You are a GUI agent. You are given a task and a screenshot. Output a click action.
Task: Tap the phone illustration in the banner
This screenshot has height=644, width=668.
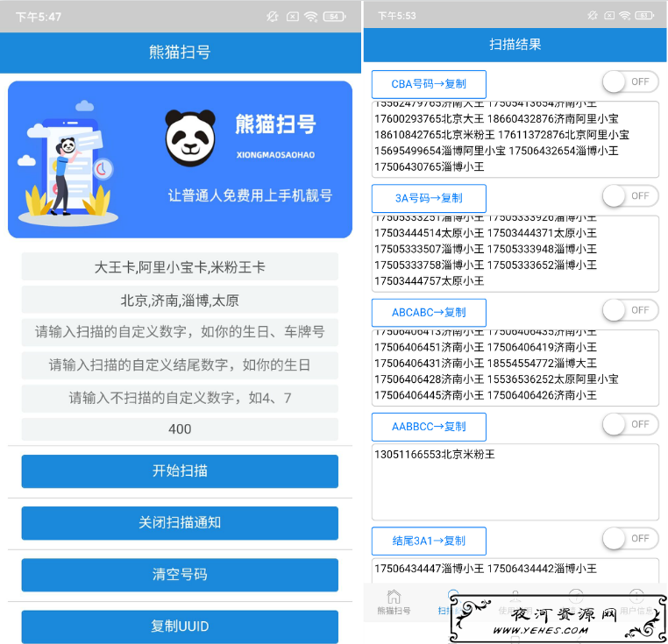pyautogui.click(x=68, y=167)
